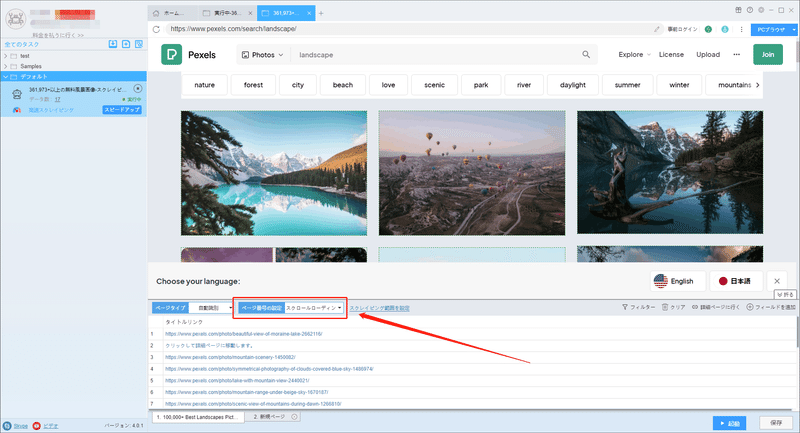This screenshot has height=433, width=800.
Task: Click the import task icon in task header
Action: (113, 44)
